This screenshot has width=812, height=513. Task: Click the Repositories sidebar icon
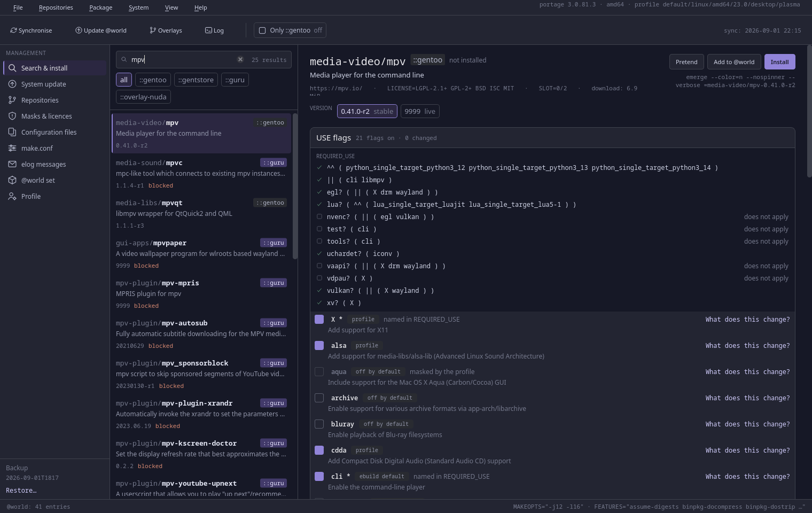[x=12, y=100]
